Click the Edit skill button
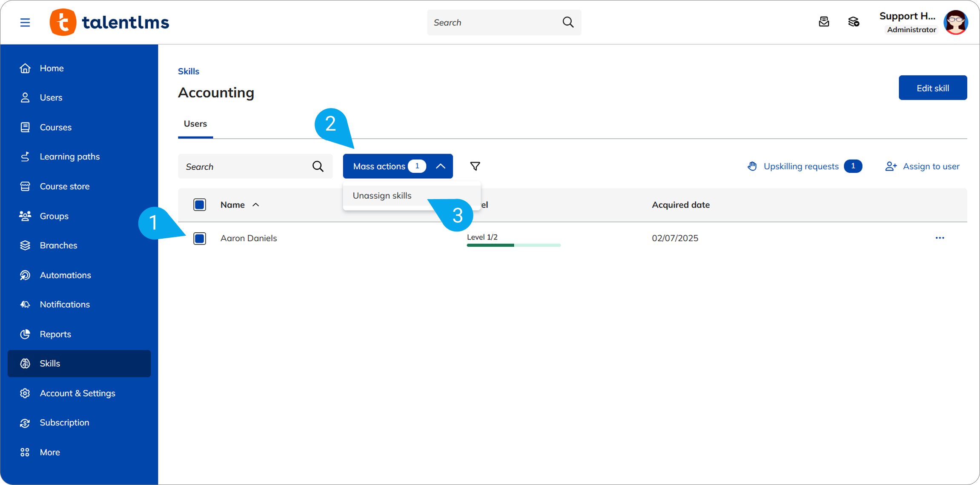This screenshot has width=980, height=485. tap(932, 88)
